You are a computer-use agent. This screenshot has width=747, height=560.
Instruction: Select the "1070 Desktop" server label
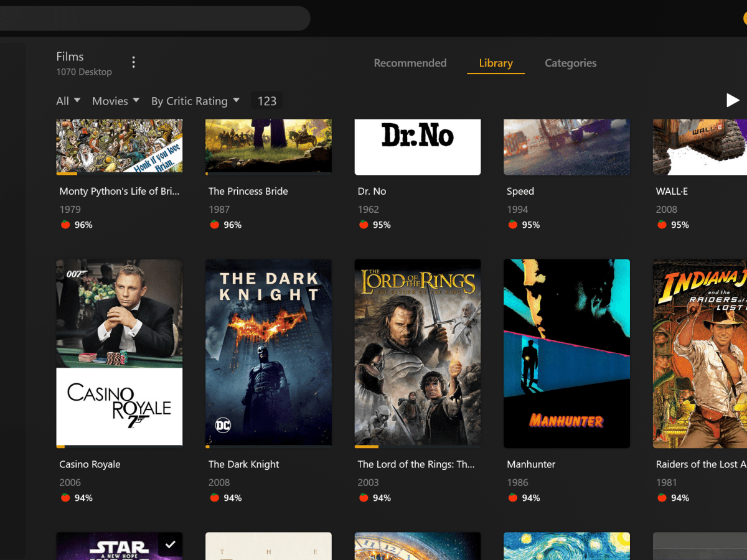point(84,72)
